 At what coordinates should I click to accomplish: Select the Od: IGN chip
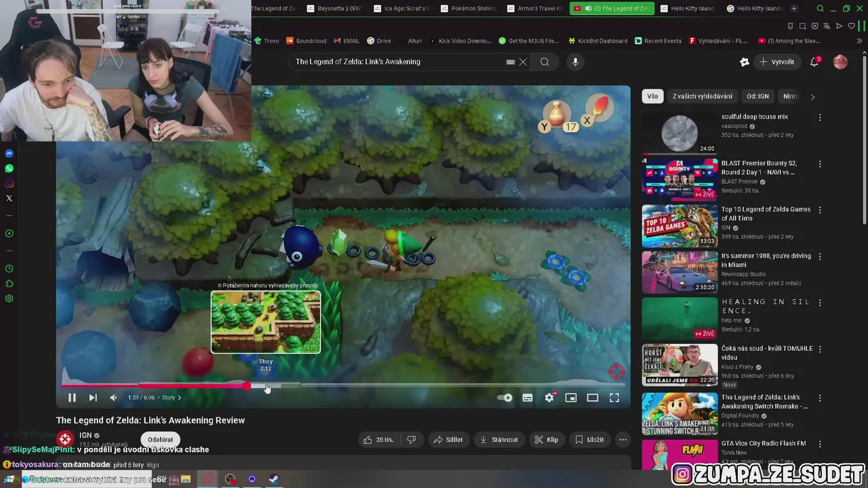(x=757, y=96)
